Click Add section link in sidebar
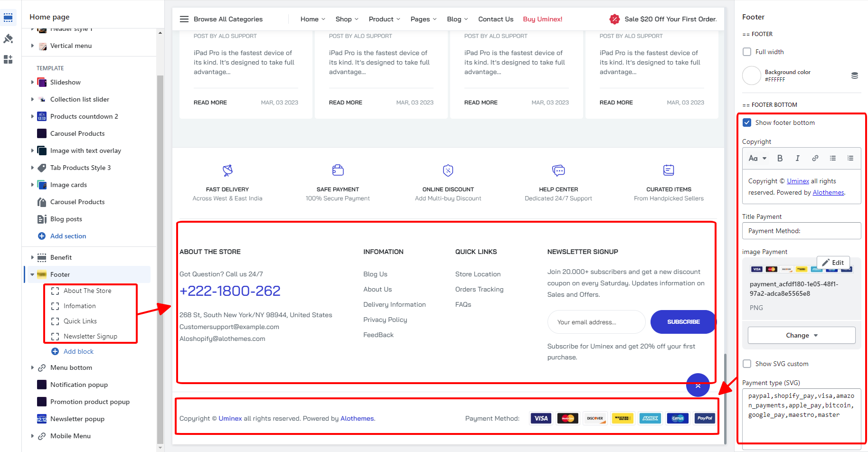Screen dimensions: 868x452 pos(68,236)
